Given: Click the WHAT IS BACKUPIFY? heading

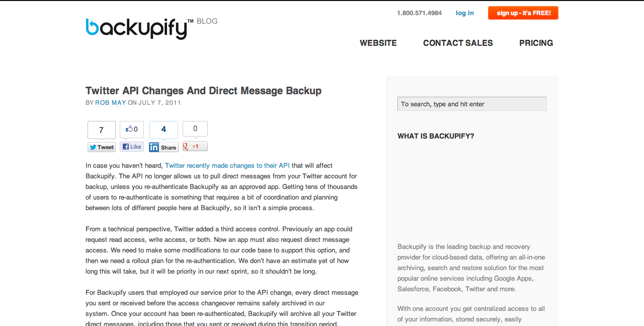Looking at the screenshot, I should [x=436, y=136].
